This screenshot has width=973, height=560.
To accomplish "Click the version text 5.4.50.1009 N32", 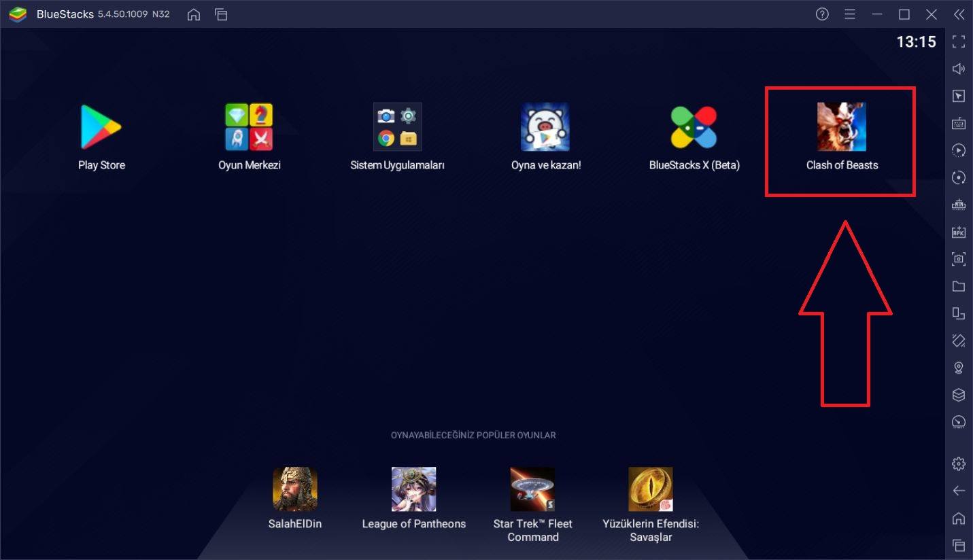I will 134,14.
